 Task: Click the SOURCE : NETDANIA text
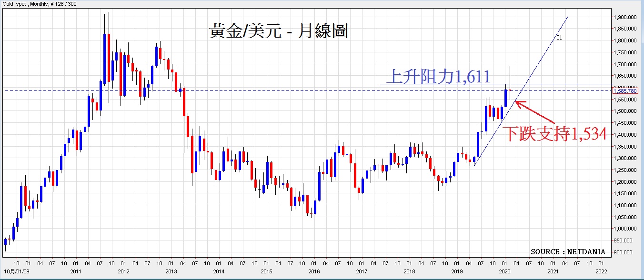pos(568,251)
